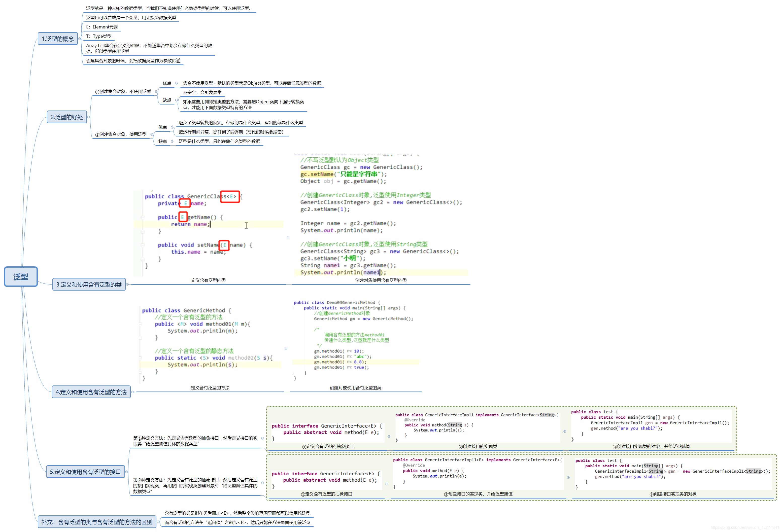Select the 补充：含有泛型的类与含有泛型的方法的区别 node
Viewport: 781px width, 532px height.
coord(97,522)
